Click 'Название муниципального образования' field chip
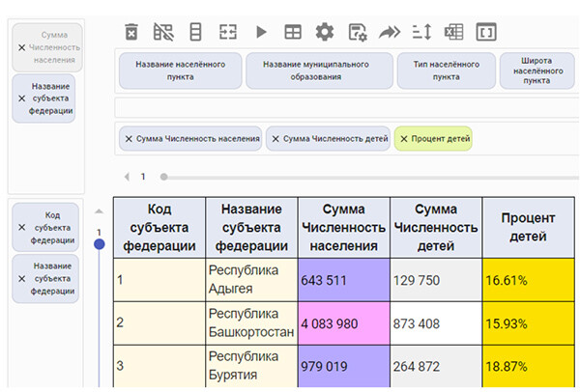580x392 pixels. (x=318, y=71)
